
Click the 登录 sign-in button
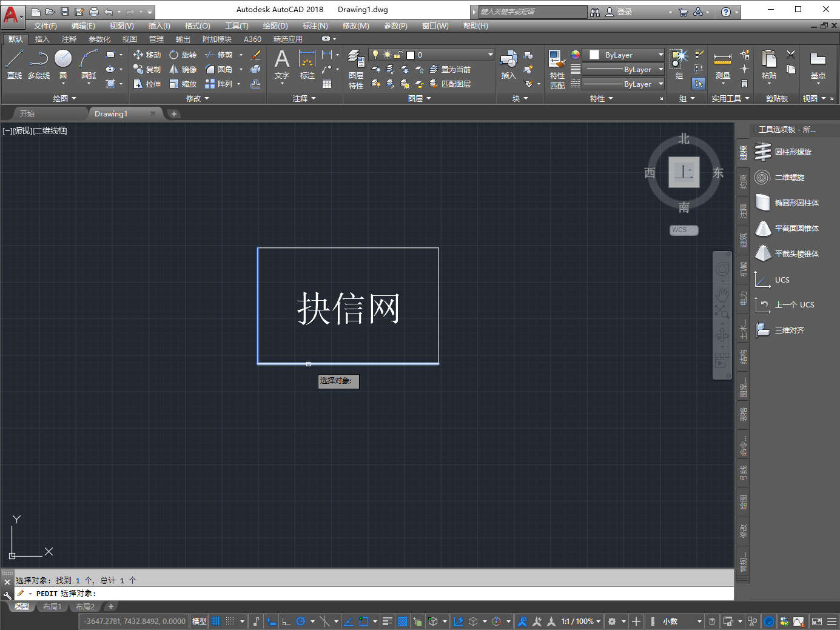[624, 12]
